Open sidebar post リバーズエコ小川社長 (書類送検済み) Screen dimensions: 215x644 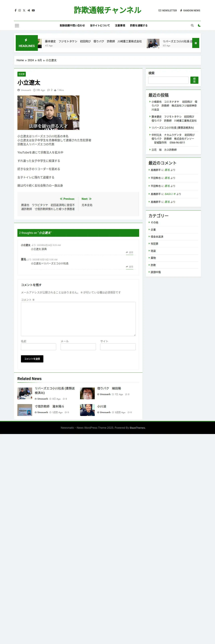pyautogui.click(x=172, y=128)
